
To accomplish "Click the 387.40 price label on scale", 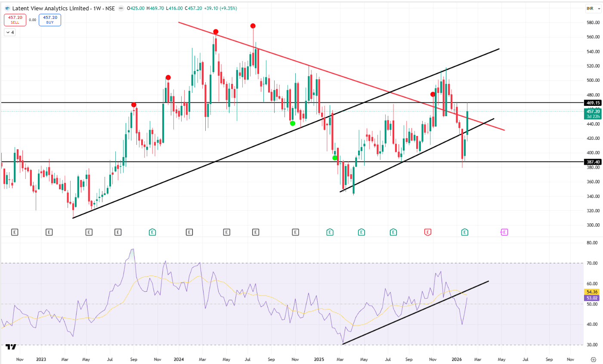I will [593, 162].
